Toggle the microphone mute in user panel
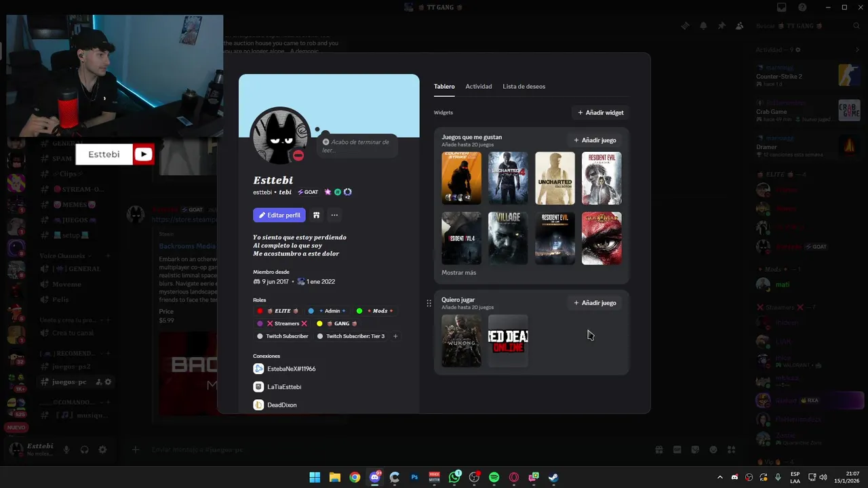 [x=66, y=449]
